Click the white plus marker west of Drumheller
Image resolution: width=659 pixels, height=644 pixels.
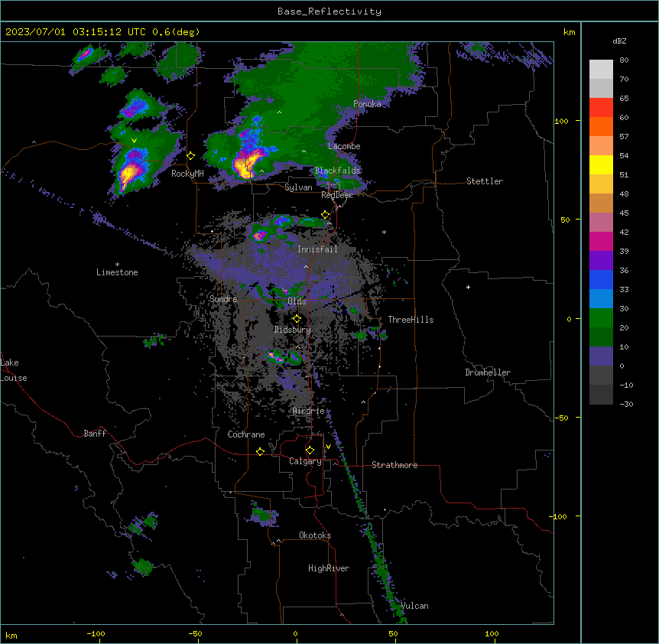coord(468,287)
